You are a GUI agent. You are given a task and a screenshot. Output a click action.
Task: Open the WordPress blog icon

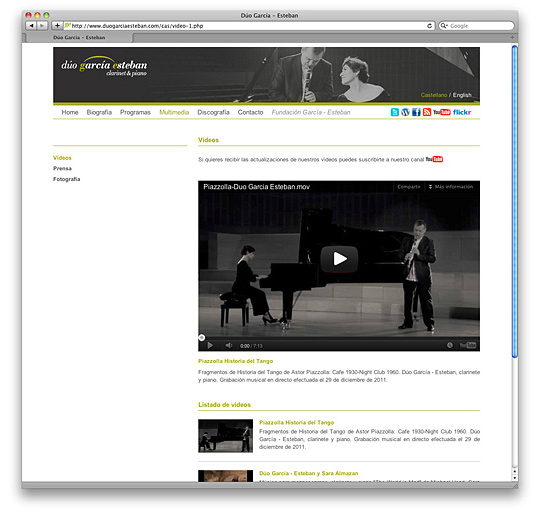tap(405, 112)
